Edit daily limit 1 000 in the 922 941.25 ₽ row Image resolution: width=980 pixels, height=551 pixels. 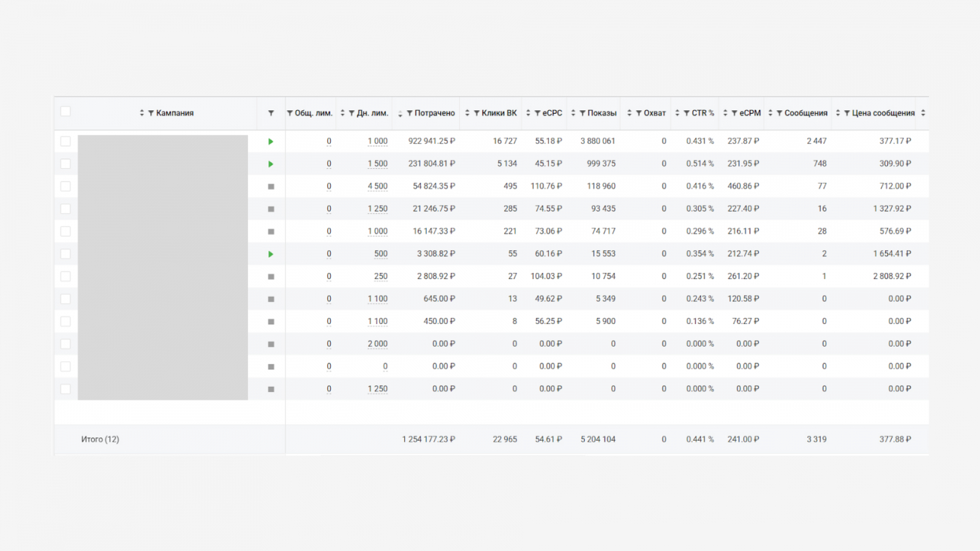point(378,141)
